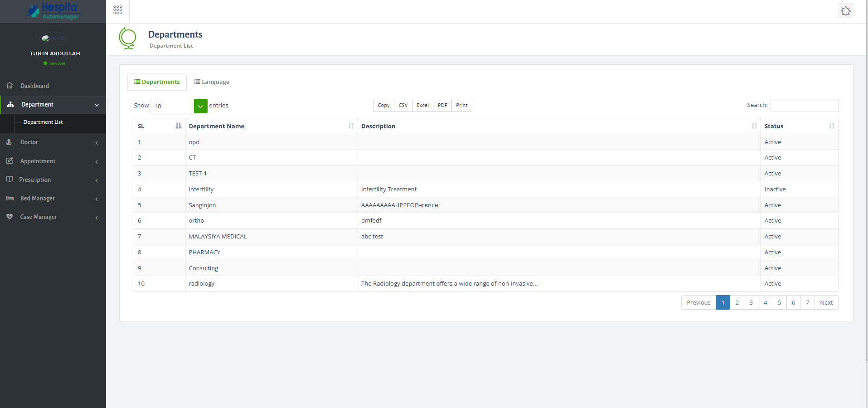Toggle sorting on the Department Name column
Screen dimensions: 868x408
[350, 126]
